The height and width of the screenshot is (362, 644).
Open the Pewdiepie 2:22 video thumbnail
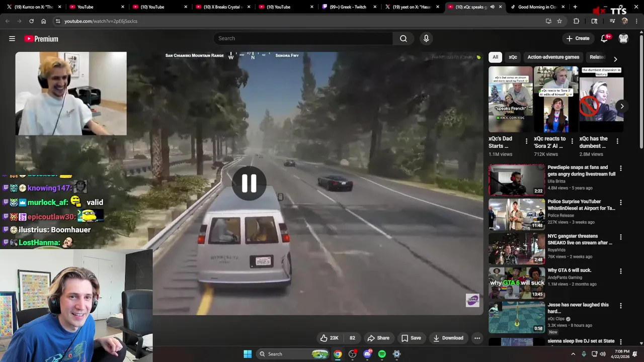point(517,179)
